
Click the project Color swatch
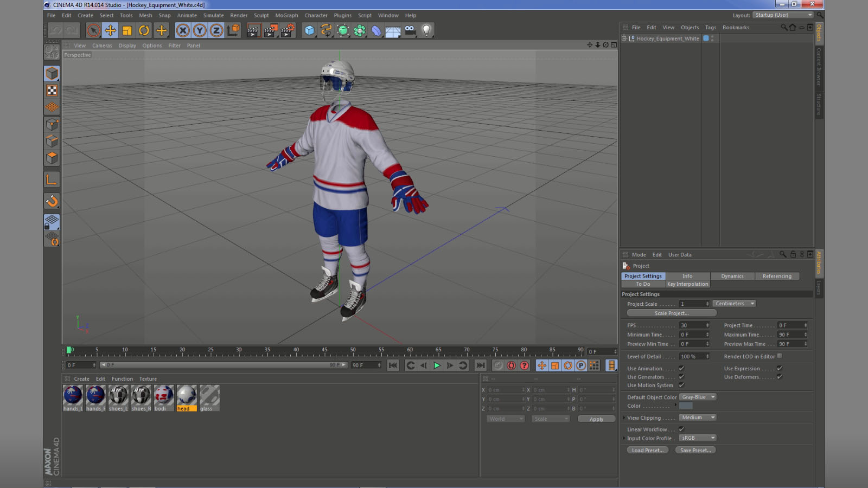click(x=686, y=406)
